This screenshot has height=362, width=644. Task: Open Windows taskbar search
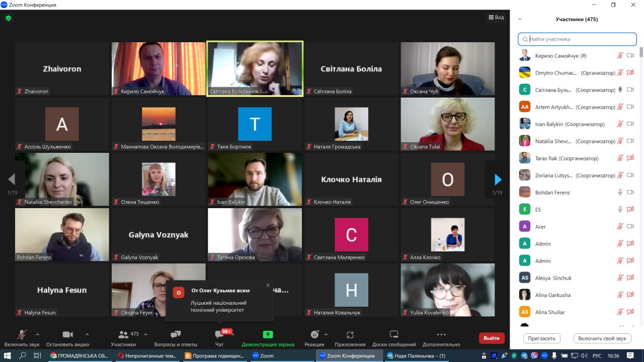[23, 356]
